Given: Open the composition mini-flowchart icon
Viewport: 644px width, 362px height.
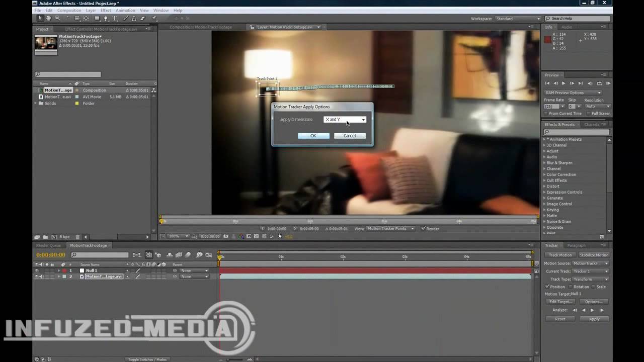Looking at the screenshot, I should click(x=137, y=255).
